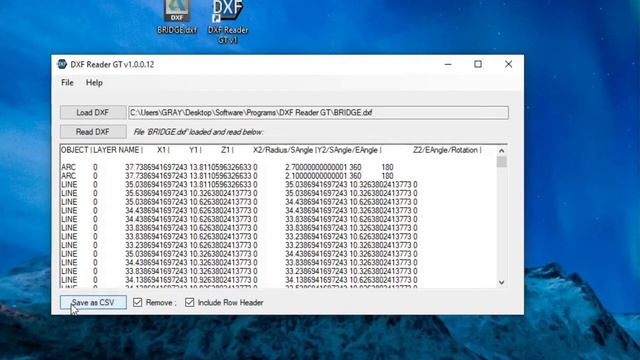Click the 'Z2/EAngle/Rotation' header text
This screenshot has width=640, height=360.
click(x=445, y=150)
